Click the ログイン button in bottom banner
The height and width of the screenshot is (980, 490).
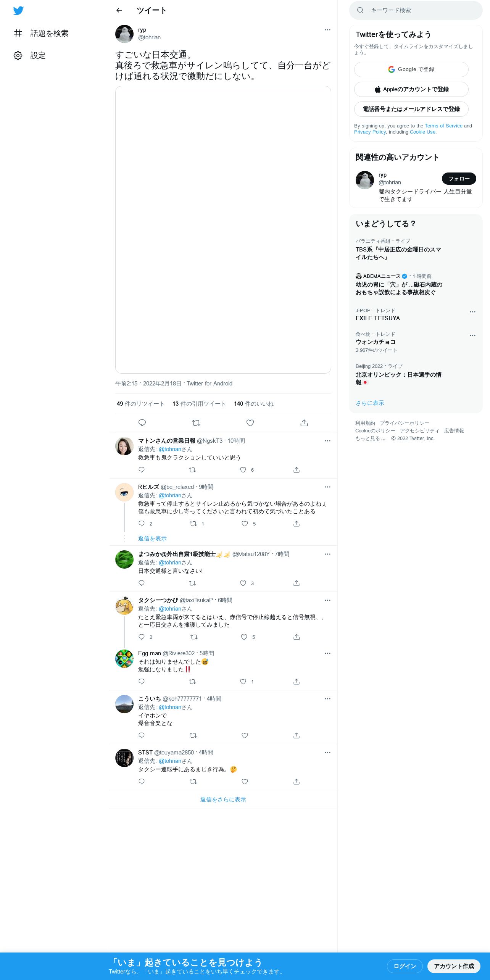tap(405, 966)
